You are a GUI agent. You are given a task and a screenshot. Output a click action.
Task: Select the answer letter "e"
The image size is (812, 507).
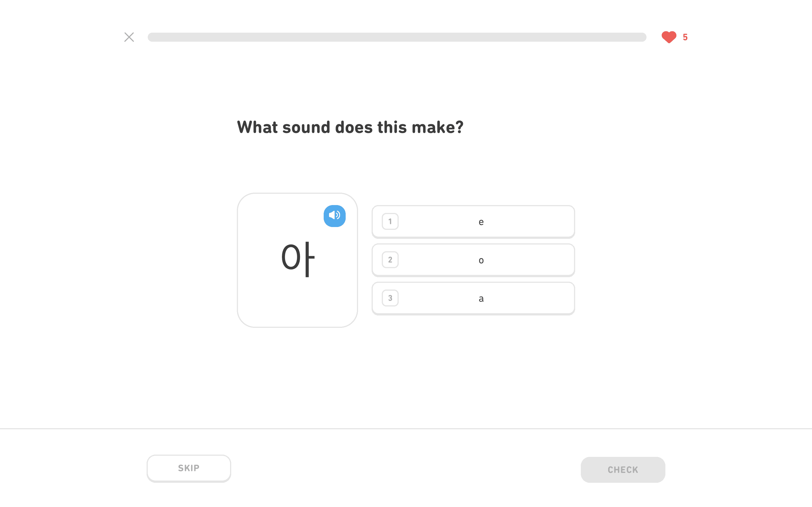(x=481, y=222)
